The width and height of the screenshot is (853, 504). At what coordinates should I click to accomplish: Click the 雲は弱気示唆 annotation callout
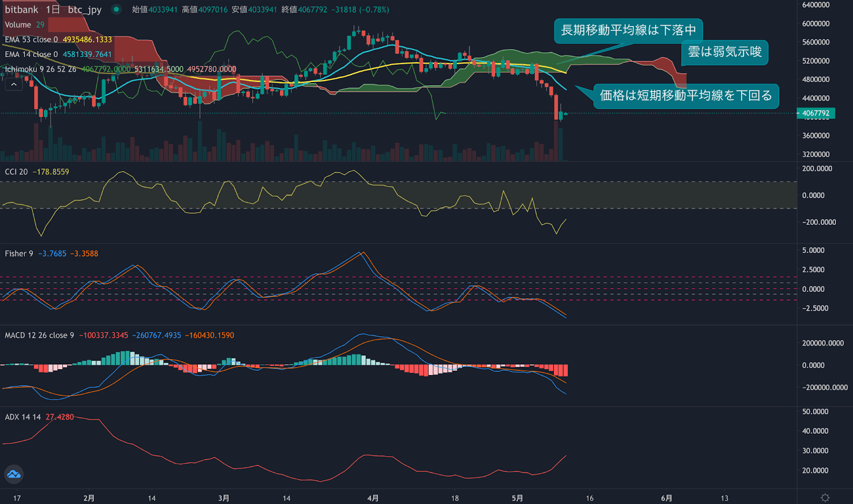(x=725, y=52)
